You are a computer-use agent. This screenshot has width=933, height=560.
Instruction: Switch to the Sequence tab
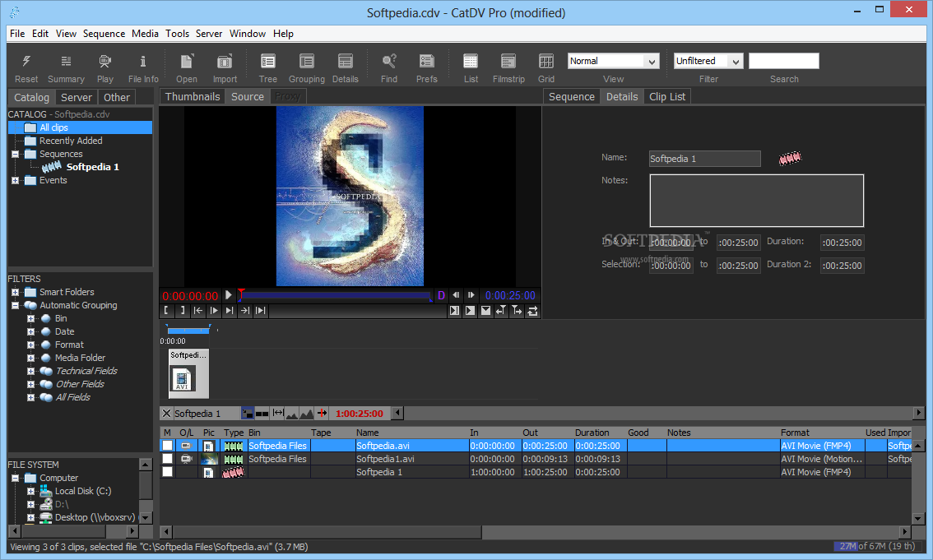pyautogui.click(x=571, y=96)
